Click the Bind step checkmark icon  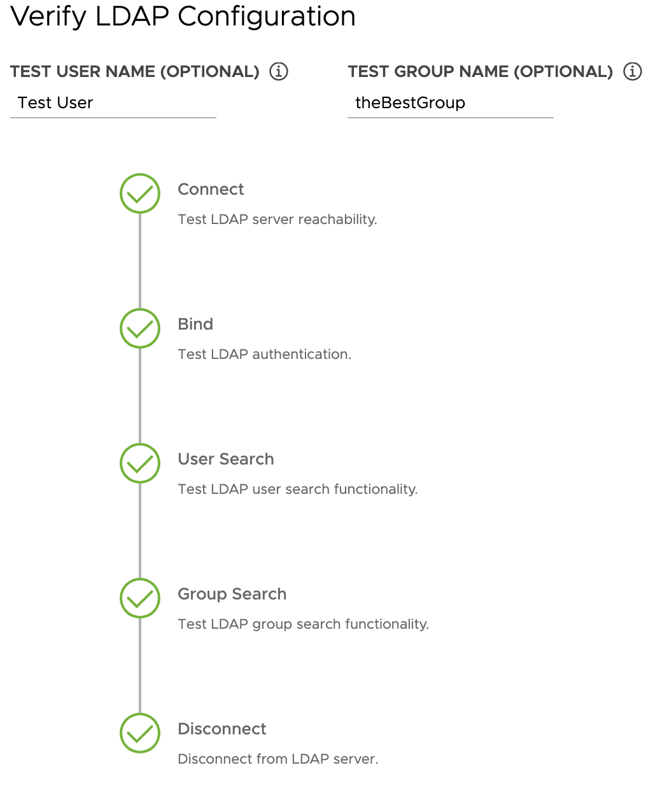(139, 328)
